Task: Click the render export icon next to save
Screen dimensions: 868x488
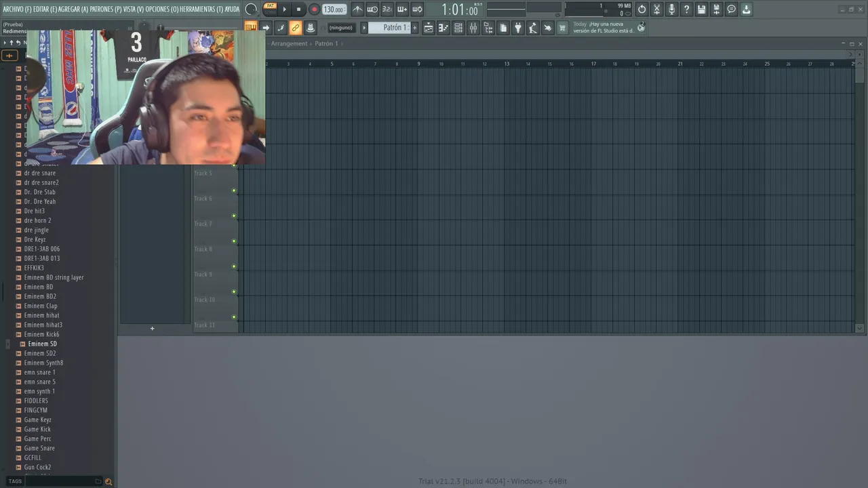Action: [717, 9]
